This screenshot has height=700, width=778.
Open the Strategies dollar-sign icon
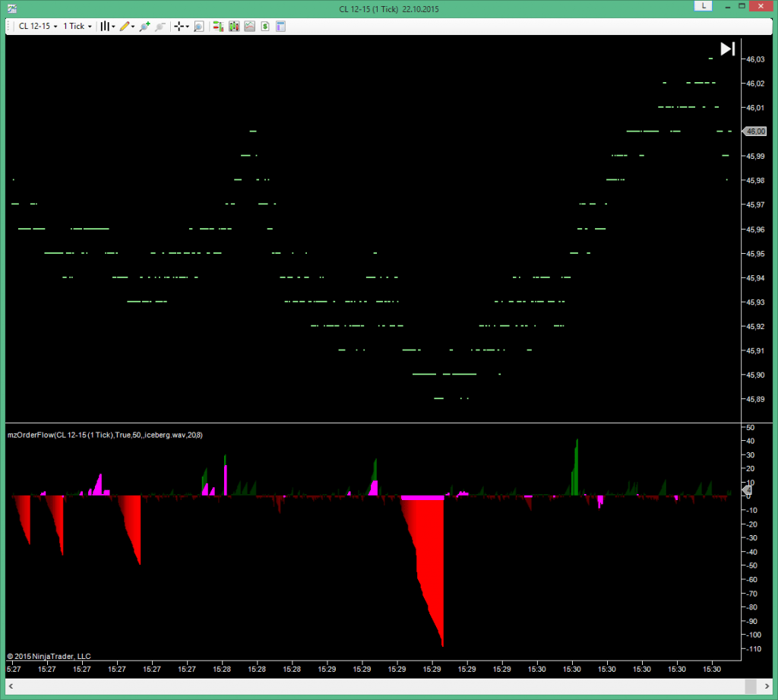(x=265, y=27)
